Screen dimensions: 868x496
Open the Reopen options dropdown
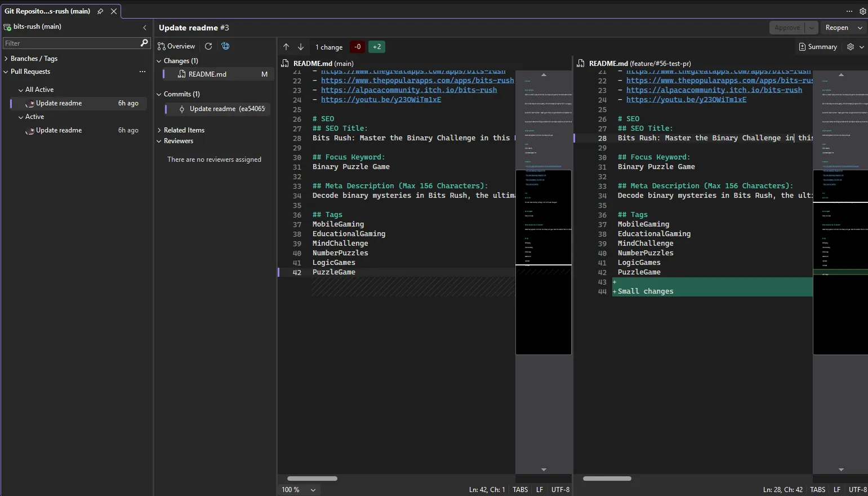tap(860, 28)
